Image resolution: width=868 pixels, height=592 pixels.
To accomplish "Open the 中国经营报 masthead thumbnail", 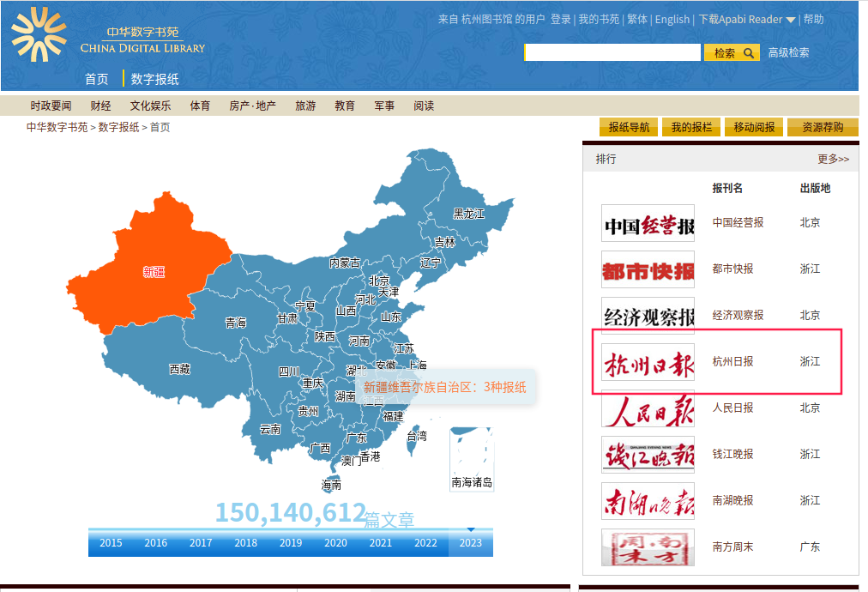I will click(648, 223).
